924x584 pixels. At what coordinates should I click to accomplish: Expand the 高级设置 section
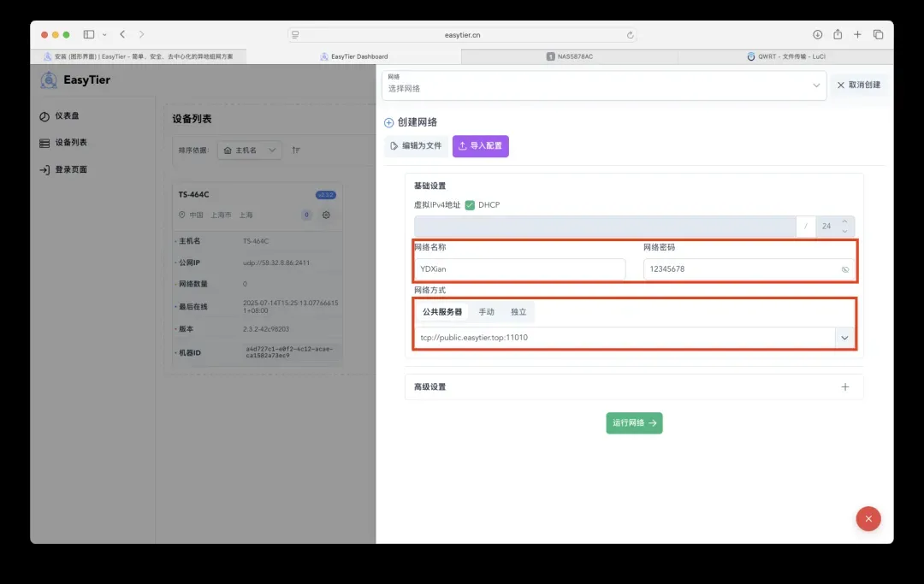[x=844, y=387]
